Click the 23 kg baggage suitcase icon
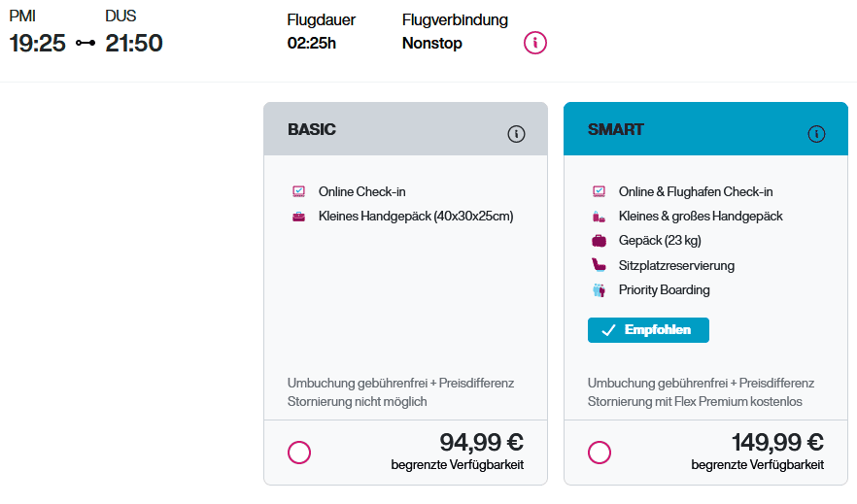 [x=599, y=241]
